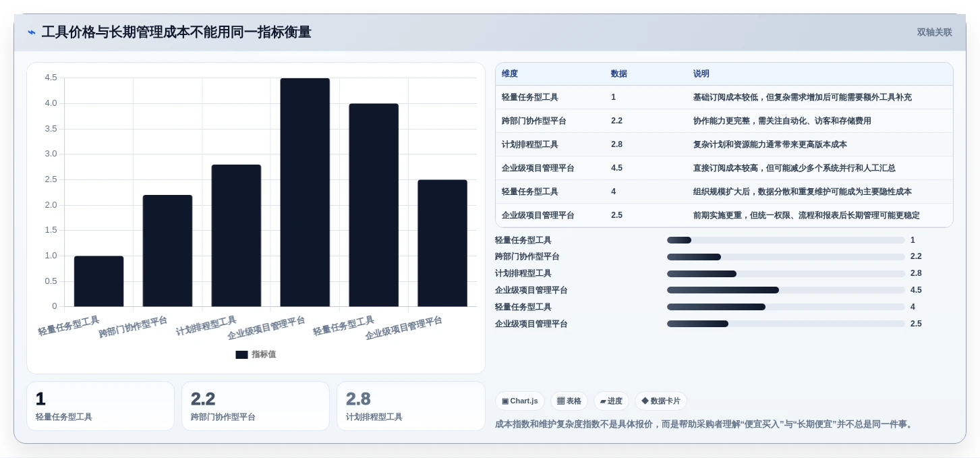Open the stat card showing 1 轻量任务型工具
This screenshot has width=980, height=458.
(x=100, y=406)
